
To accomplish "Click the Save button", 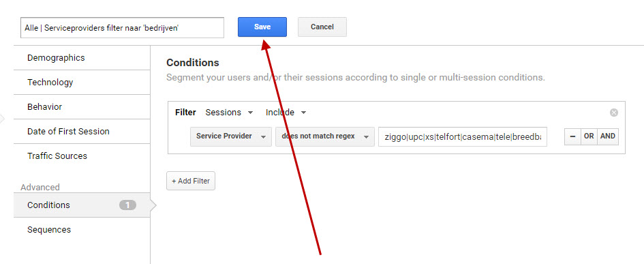I will coord(262,27).
